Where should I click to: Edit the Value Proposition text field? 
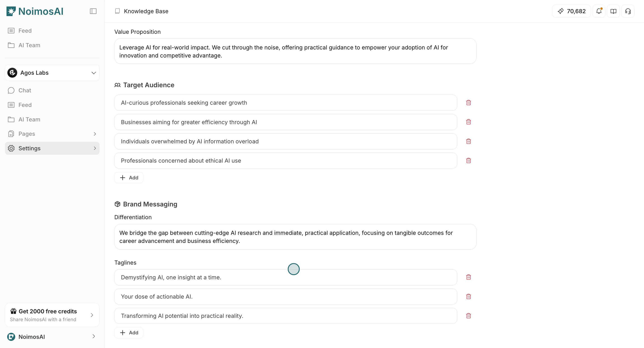(295, 51)
